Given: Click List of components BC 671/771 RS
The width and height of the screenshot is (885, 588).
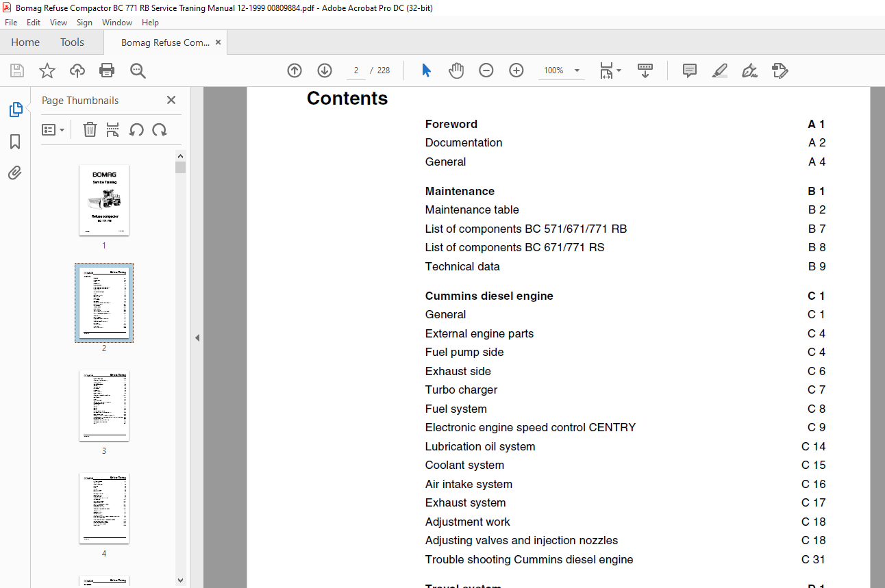Looking at the screenshot, I should (514, 247).
